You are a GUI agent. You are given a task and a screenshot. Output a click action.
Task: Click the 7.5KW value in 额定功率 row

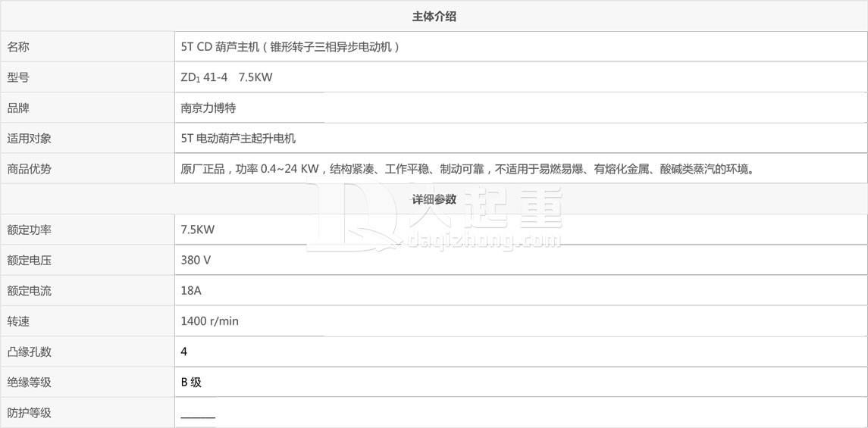198,230
